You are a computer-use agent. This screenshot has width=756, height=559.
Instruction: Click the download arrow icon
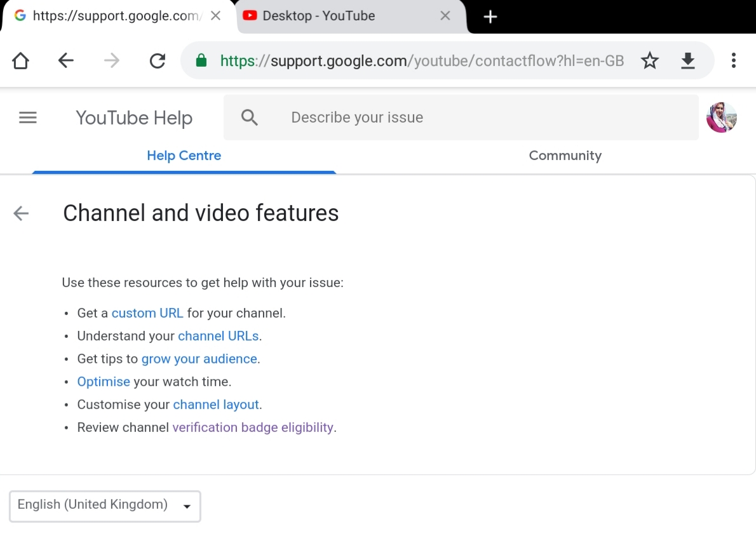tap(687, 61)
